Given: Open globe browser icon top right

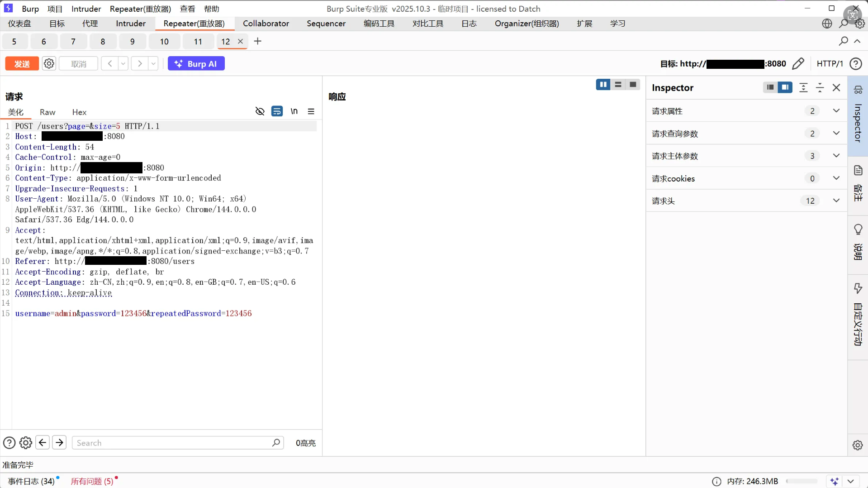Looking at the screenshot, I should (827, 24).
